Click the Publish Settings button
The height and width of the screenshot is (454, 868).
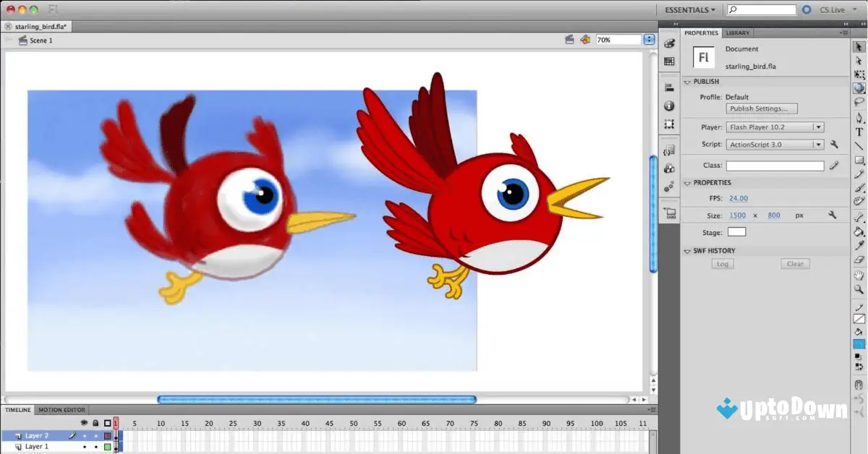(x=760, y=108)
